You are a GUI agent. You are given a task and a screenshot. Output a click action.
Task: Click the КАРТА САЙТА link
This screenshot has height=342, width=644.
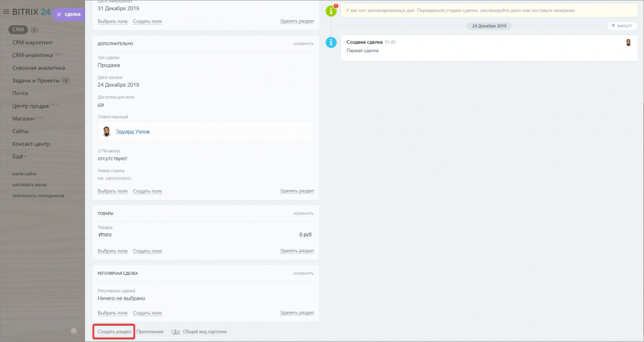click(24, 174)
